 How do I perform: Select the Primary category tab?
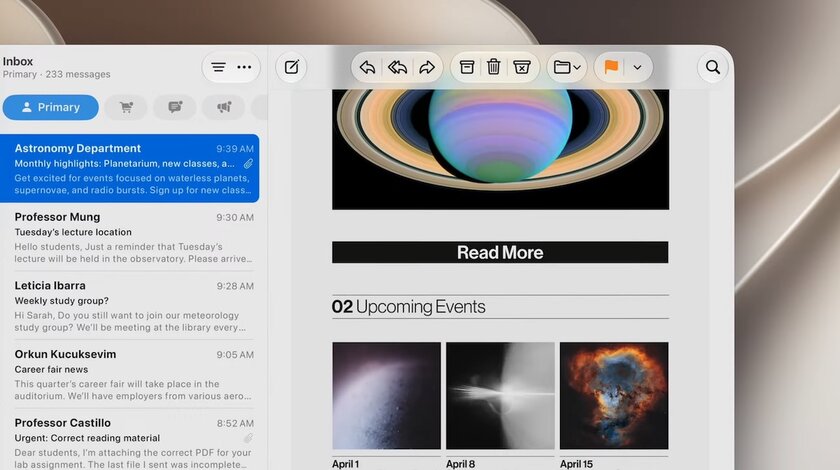click(50, 107)
